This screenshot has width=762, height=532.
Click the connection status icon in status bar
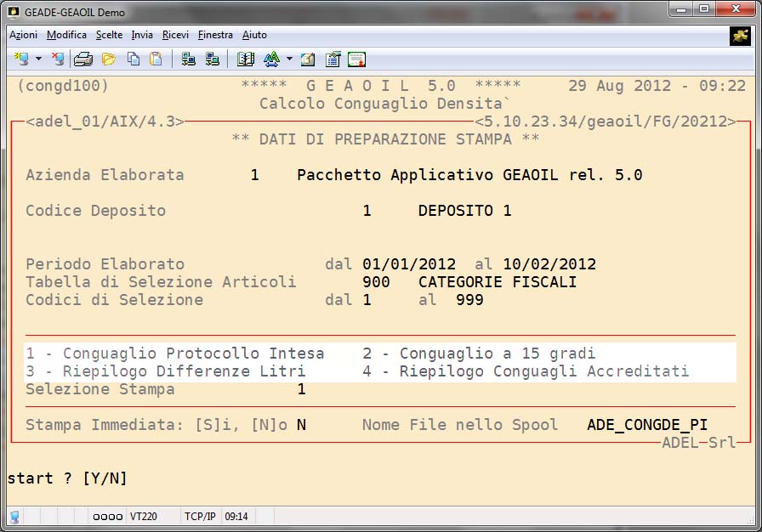pyautogui.click(x=14, y=517)
